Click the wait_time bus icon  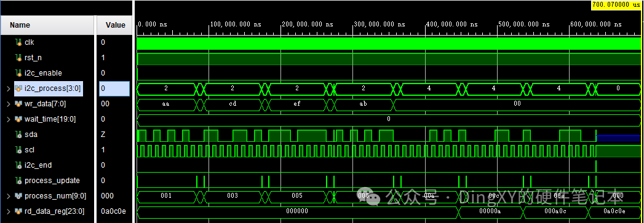click(18, 119)
